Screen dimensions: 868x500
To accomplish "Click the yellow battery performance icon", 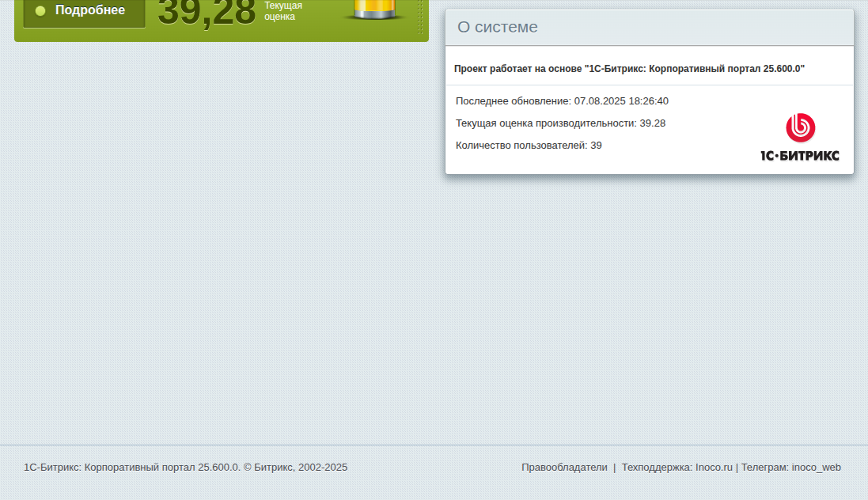I will click(x=377, y=9).
